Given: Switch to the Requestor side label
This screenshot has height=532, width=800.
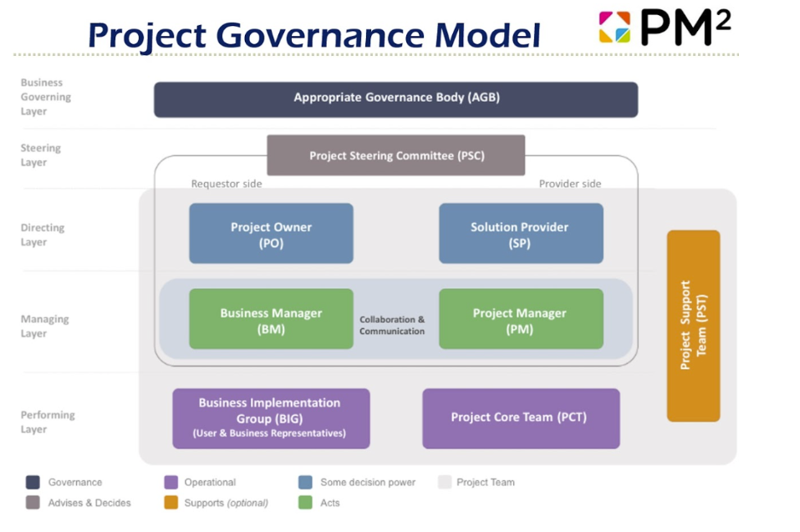Looking at the screenshot, I should click(x=226, y=184).
